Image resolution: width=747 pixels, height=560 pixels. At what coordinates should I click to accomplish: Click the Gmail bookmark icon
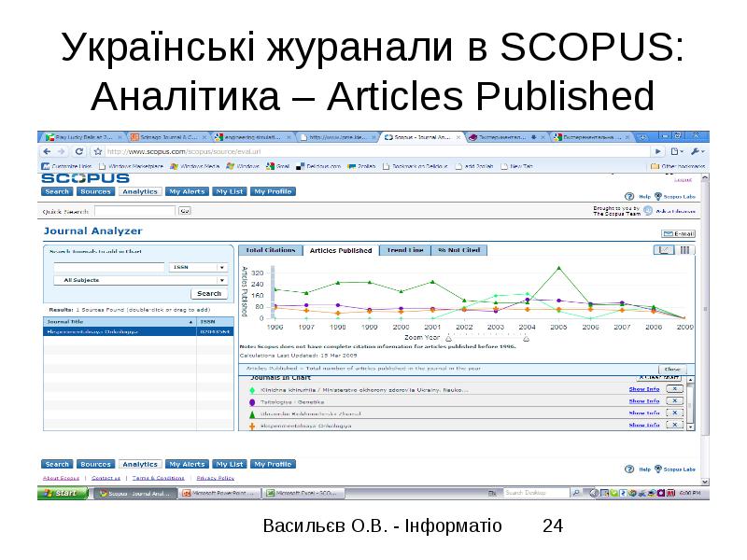(270, 166)
